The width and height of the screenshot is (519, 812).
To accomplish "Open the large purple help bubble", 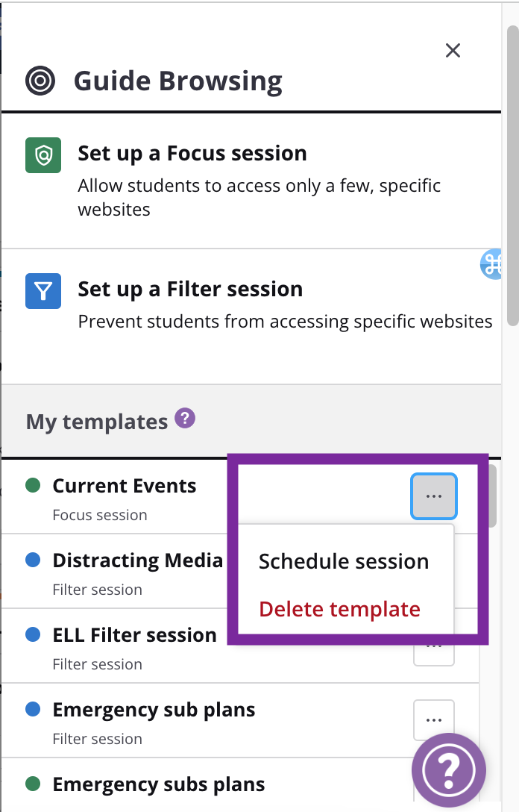I will 449,770.
